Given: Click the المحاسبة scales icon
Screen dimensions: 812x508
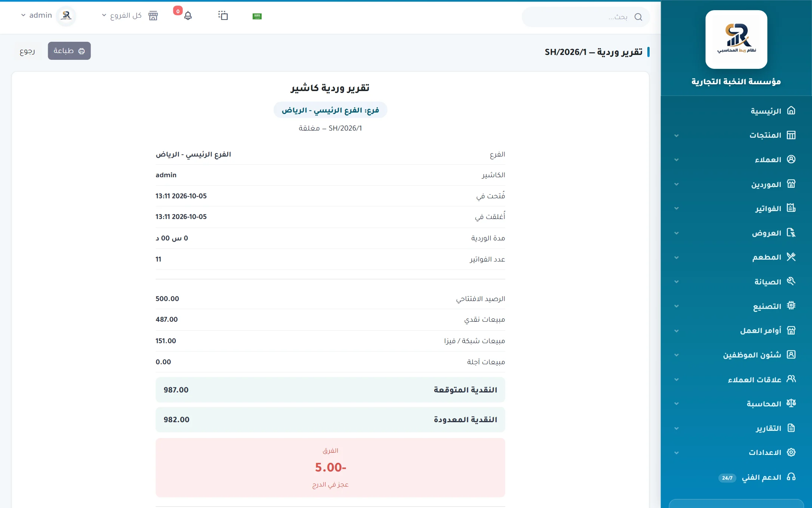Looking at the screenshot, I should pyautogui.click(x=791, y=403).
